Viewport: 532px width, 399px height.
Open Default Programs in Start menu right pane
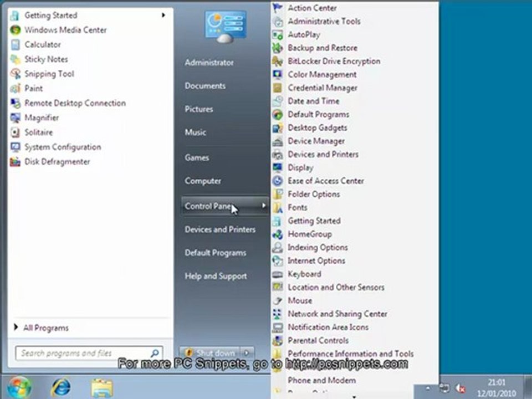(215, 253)
